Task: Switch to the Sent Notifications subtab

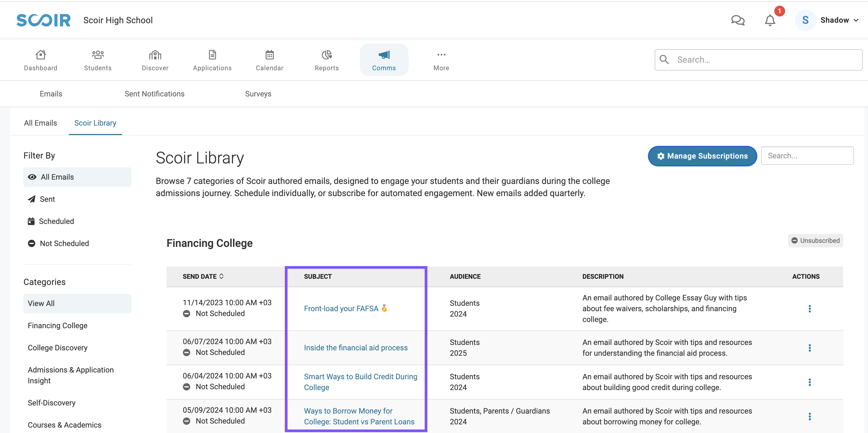Action: point(155,94)
